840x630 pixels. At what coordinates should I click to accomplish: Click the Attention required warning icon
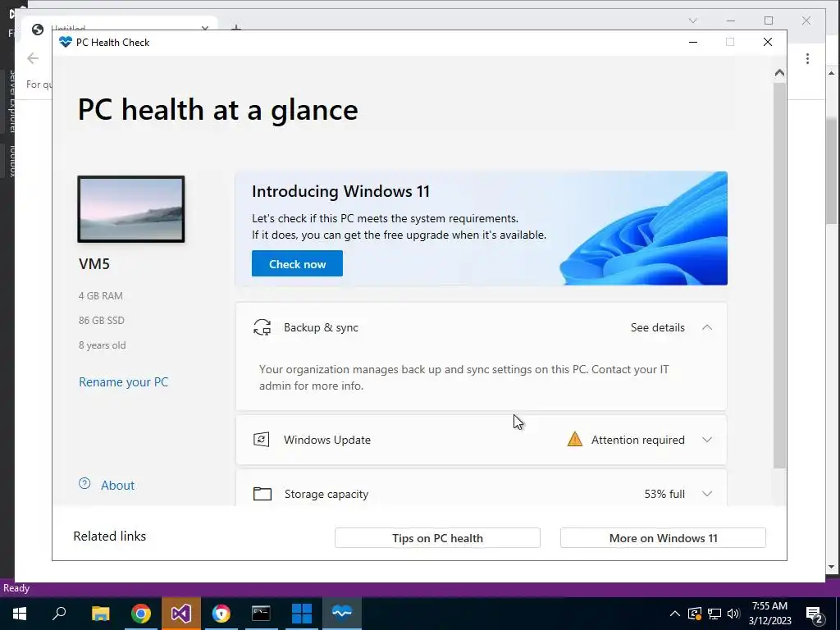(575, 440)
